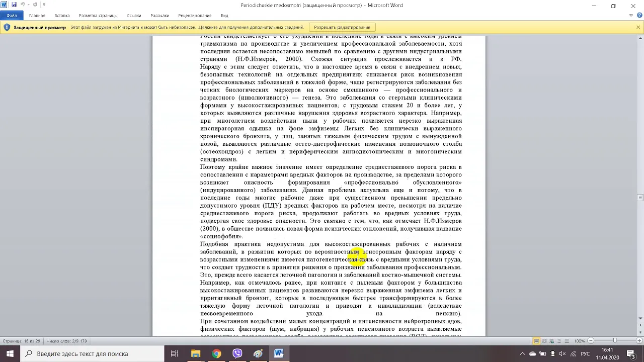
Task: Switch to Print Layout view icon
Action: [537, 341]
